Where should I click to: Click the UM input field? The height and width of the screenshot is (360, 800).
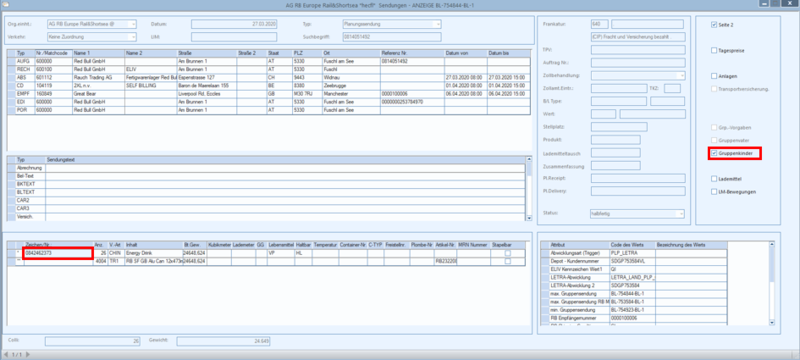tap(234, 37)
